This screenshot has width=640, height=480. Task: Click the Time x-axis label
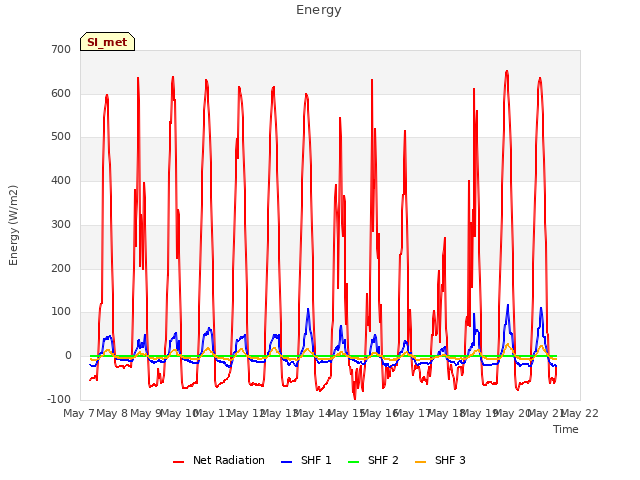tap(566, 429)
